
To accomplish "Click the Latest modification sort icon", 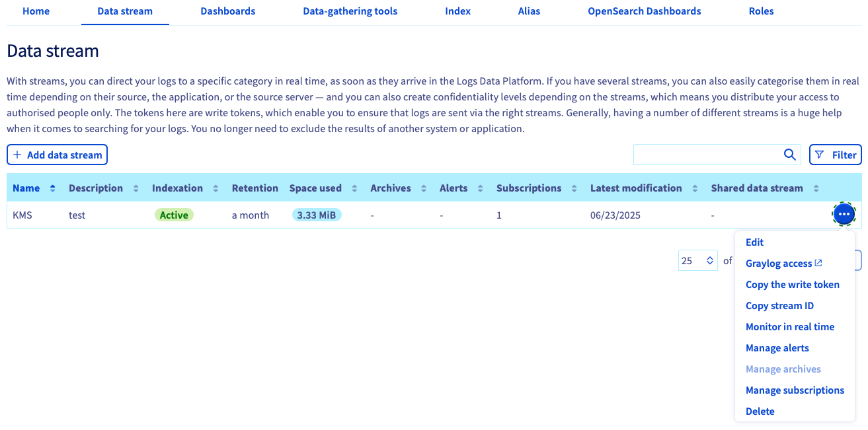I will point(695,188).
